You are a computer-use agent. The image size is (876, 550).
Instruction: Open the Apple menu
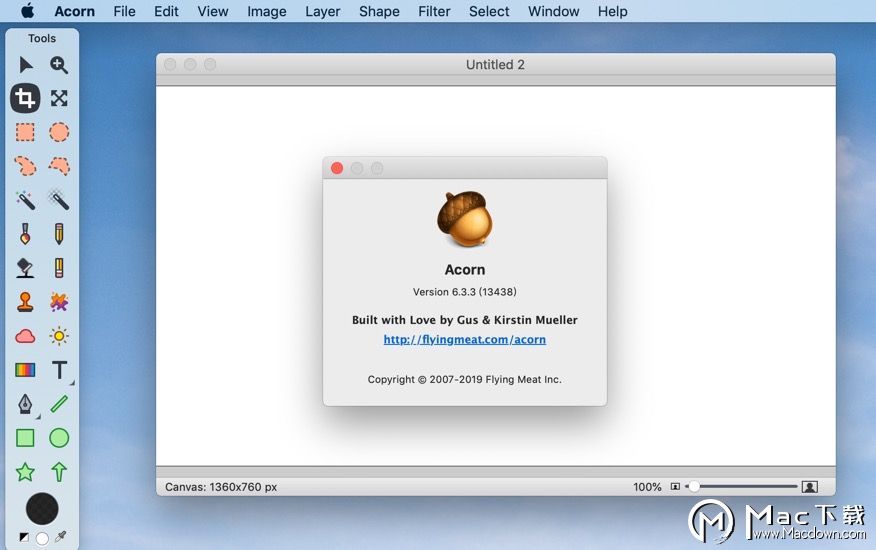(27, 11)
